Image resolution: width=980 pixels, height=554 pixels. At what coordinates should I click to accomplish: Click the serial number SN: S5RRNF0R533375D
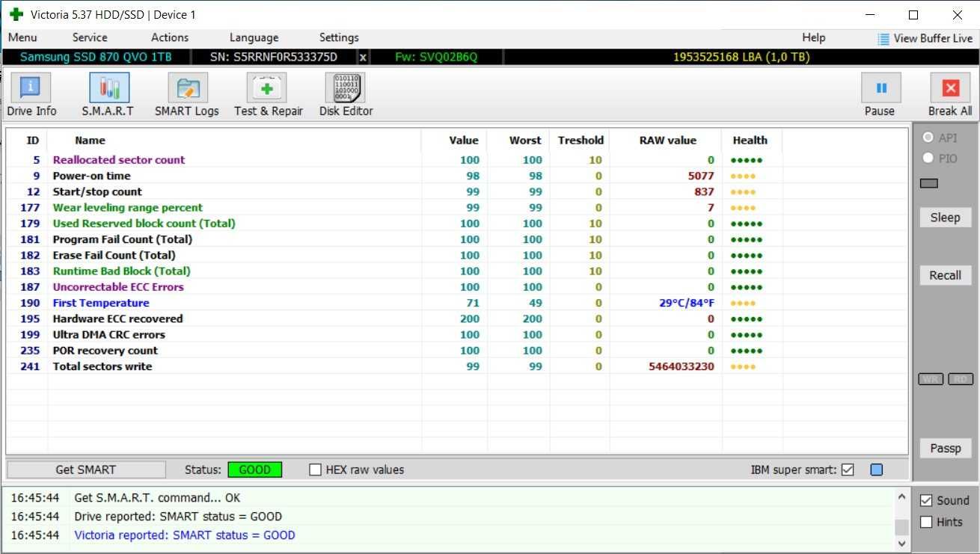(273, 58)
